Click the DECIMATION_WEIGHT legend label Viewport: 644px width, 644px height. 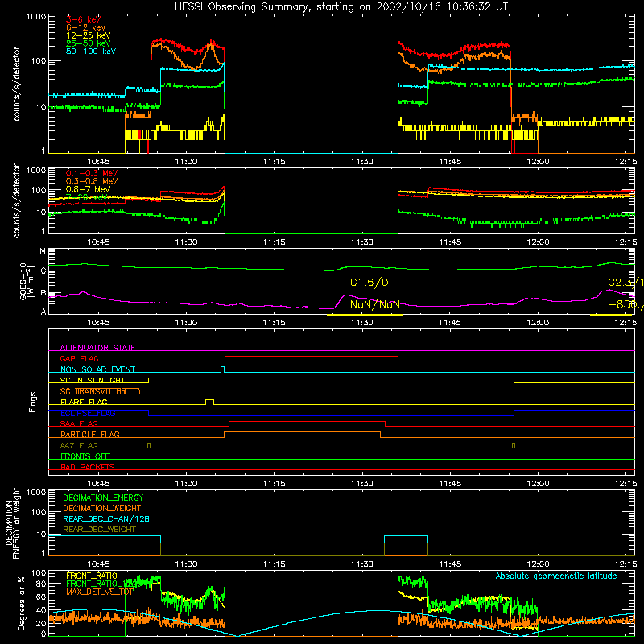pos(102,508)
